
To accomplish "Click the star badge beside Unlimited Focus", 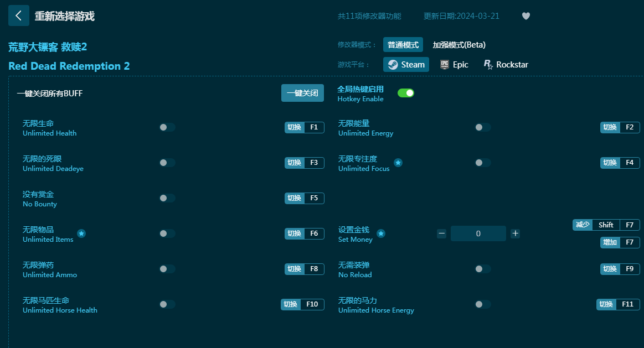I will tap(398, 163).
